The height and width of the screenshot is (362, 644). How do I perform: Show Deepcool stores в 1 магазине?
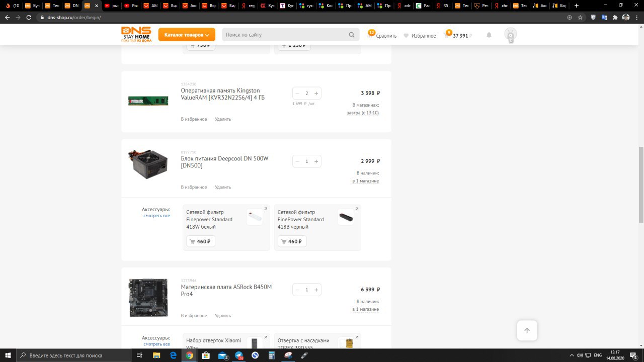pos(366,180)
